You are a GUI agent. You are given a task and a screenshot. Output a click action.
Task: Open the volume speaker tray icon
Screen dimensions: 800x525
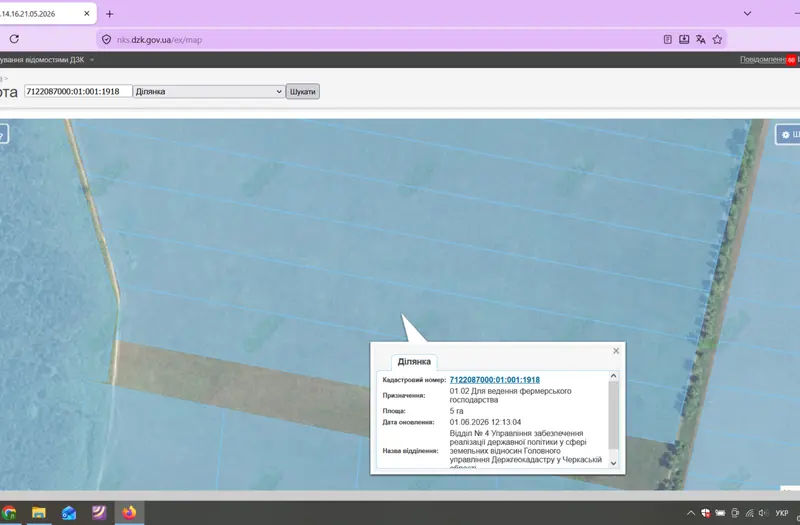(x=763, y=513)
